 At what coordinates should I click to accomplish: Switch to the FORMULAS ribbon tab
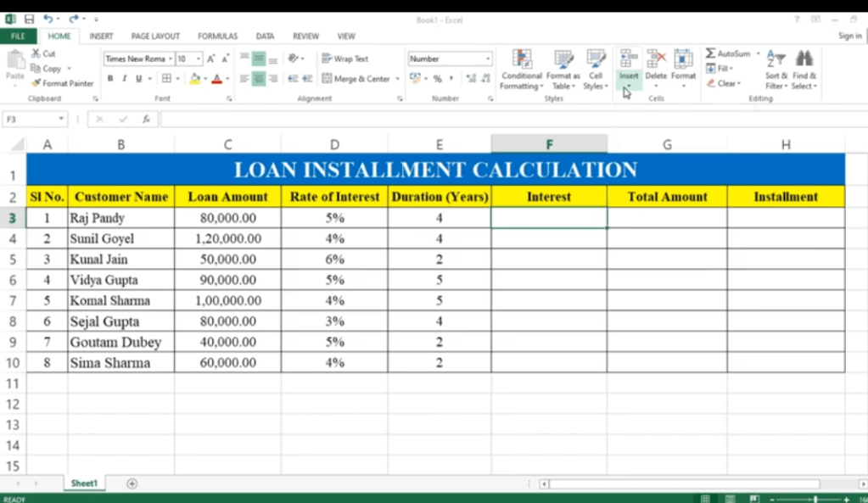click(217, 36)
